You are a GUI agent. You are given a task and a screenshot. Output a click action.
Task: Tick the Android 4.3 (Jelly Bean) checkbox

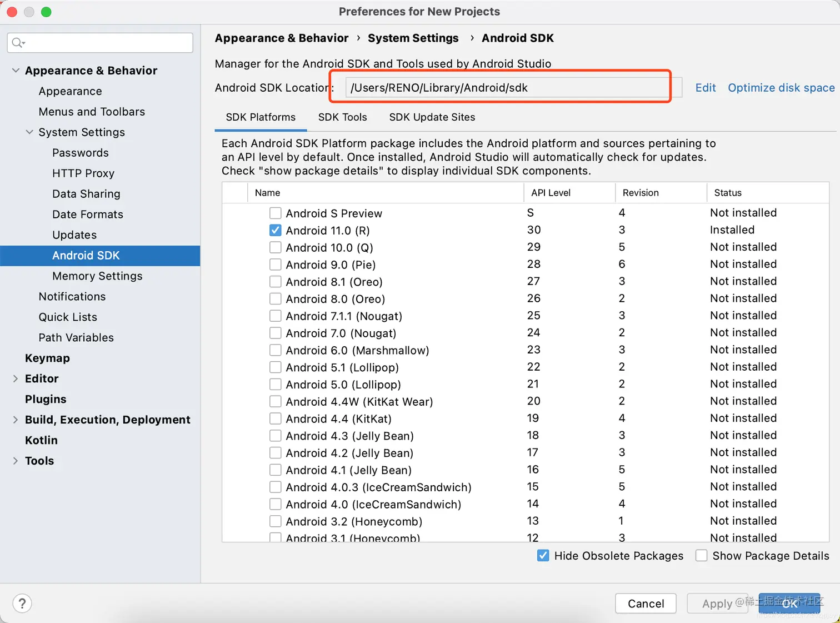[x=275, y=436]
